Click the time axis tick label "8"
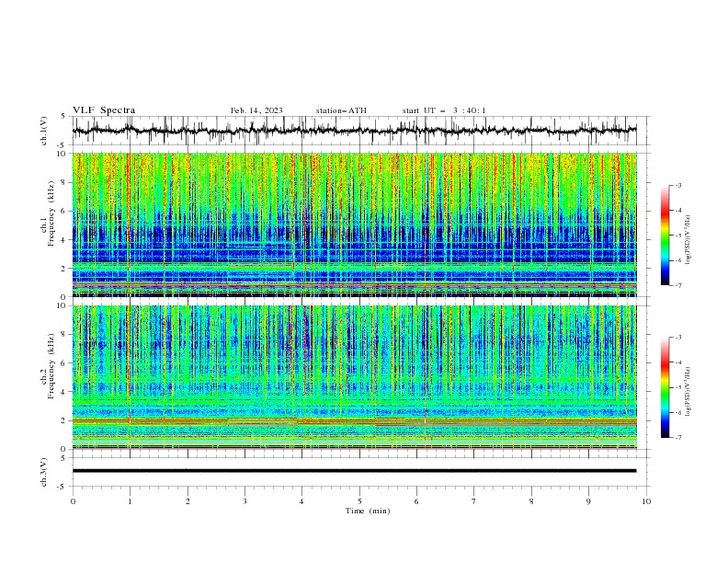The image size is (728, 563). [x=531, y=501]
